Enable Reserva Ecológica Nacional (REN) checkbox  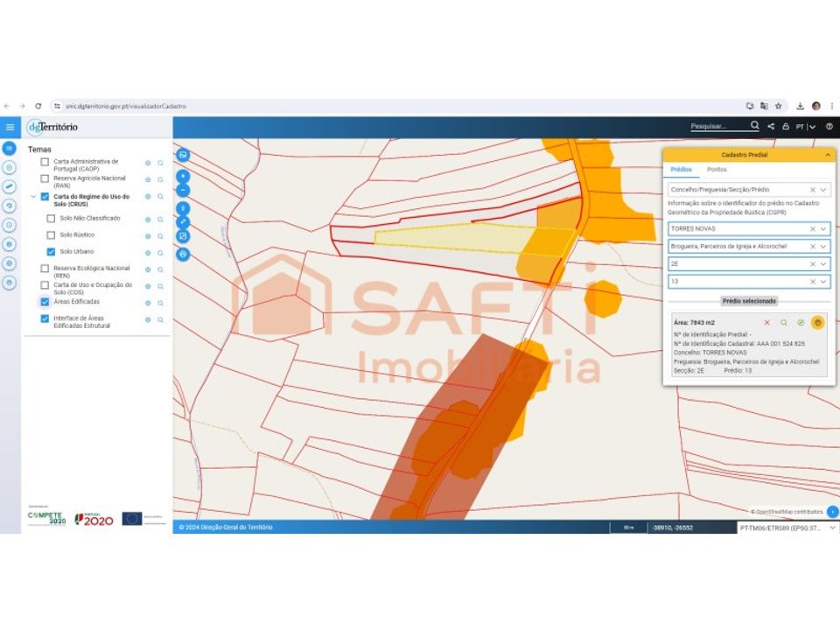(x=45, y=269)
